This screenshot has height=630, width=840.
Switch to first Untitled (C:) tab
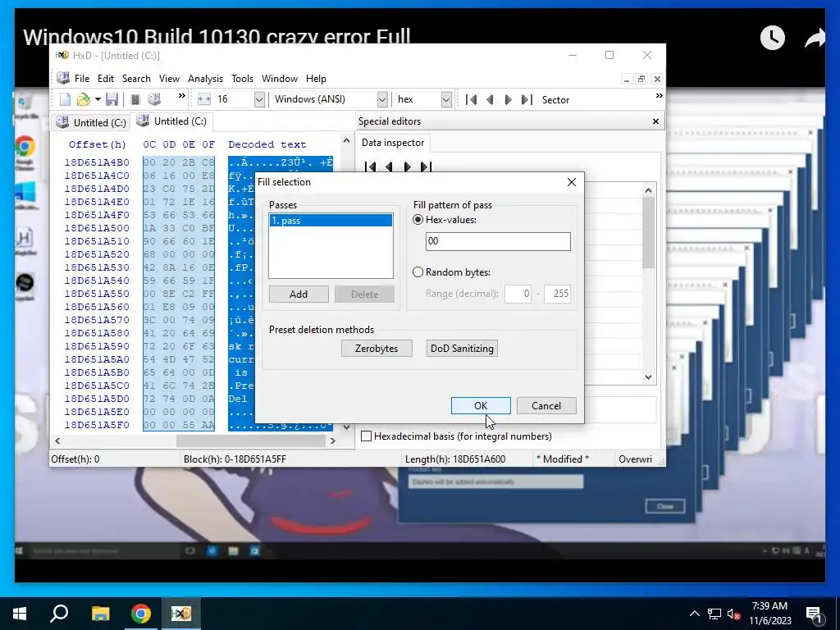point(91,123)
